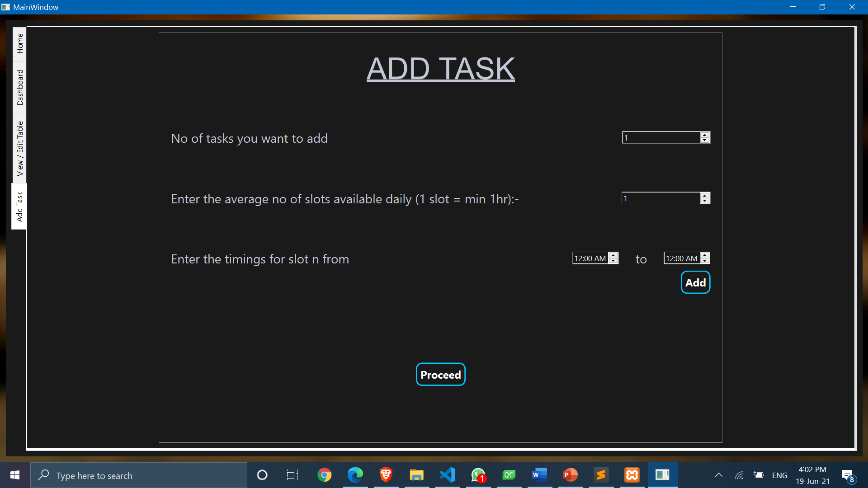Switch to the Home tab
Image resolution: width=868 pixels, height=488 pixels.
[20, 43]
